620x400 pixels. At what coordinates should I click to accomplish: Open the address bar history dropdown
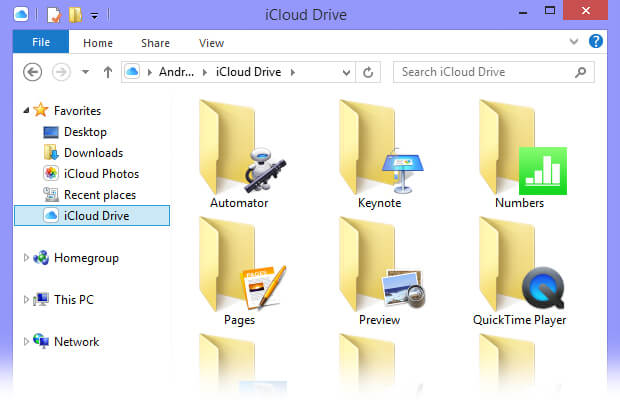(346, 72)
